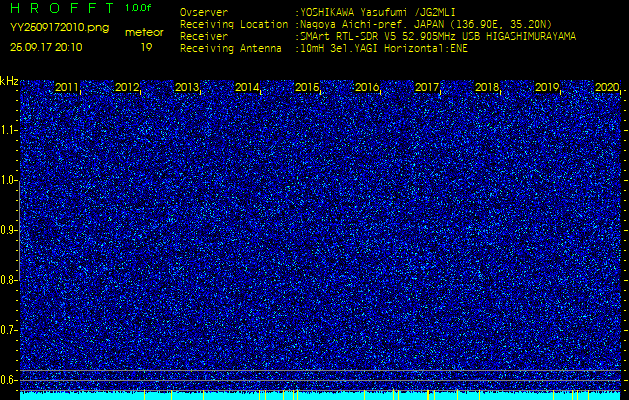
Task: Click the 2012 time marker
Action: coord(127,87)
